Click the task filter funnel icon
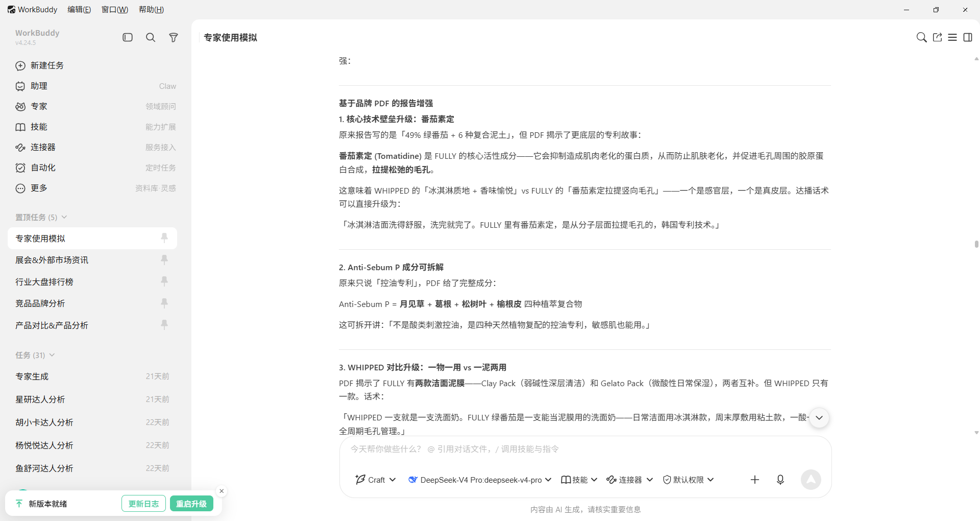This screenshot has height=521, width=980. [x=174, y=37]
